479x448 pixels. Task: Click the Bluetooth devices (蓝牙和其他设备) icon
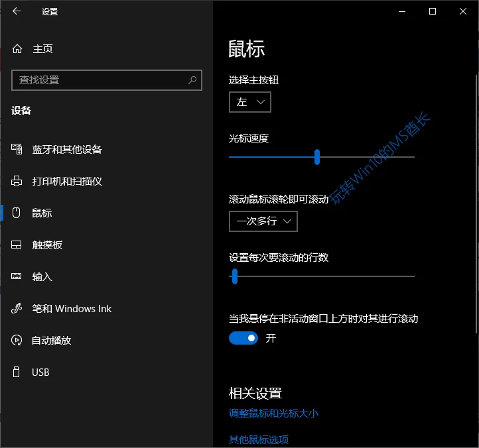[x=17, y=150]
